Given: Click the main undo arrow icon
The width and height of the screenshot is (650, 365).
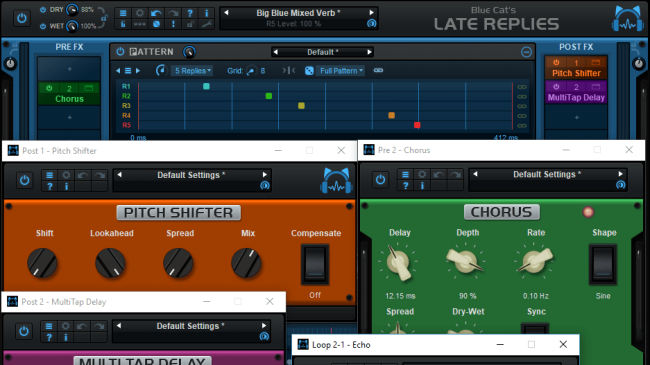Looking at the screenshot, I should tap(156, 13).
